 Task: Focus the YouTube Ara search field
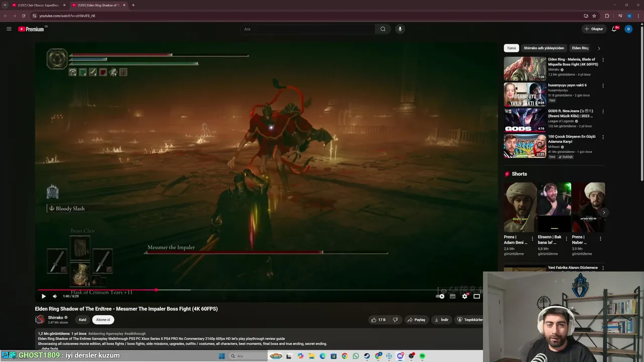(307, 29)
